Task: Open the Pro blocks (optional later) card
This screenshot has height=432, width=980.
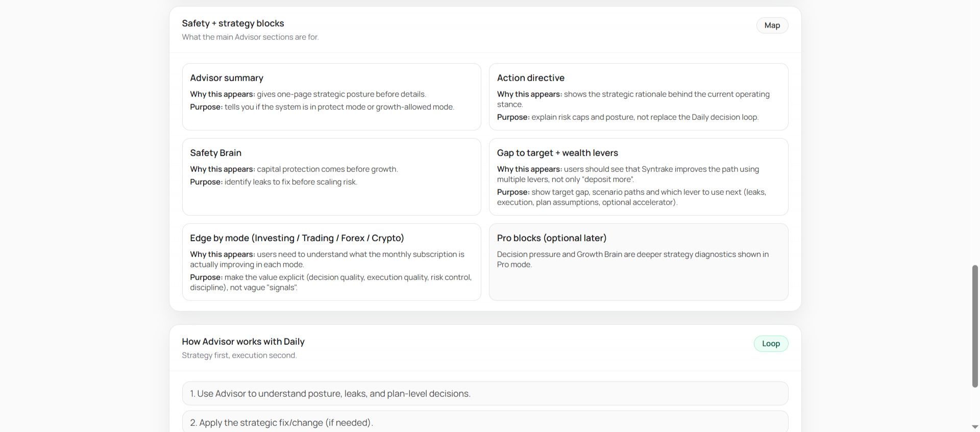Action: [638, 262]
